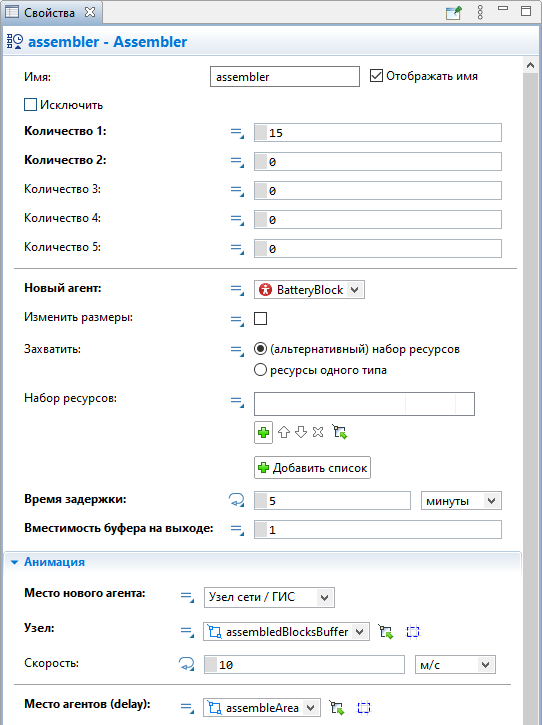The image size is (542, 725).
Task: Open Узел сети / ГИС location dropdown
Action: coord(269,597)
